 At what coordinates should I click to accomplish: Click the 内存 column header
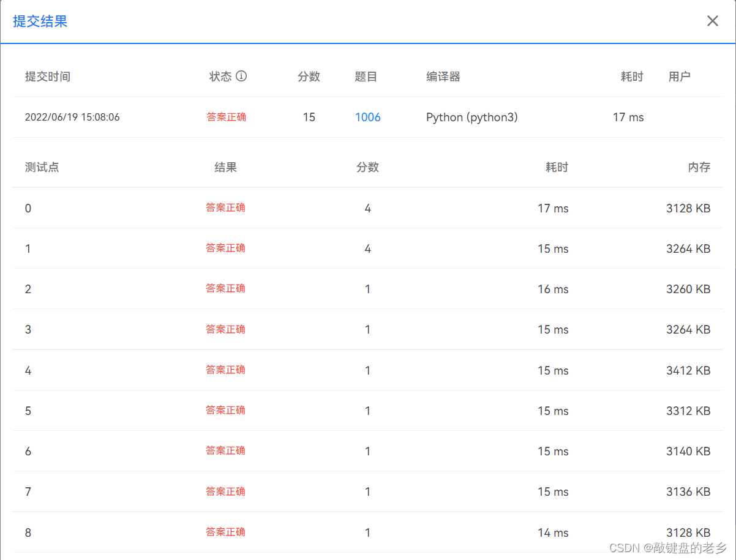click(x=699, y=167)
